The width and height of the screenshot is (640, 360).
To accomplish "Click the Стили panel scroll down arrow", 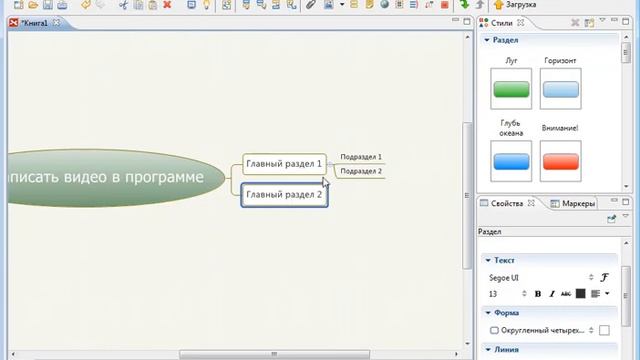I will pyautogui.click(x=626, y=187).
